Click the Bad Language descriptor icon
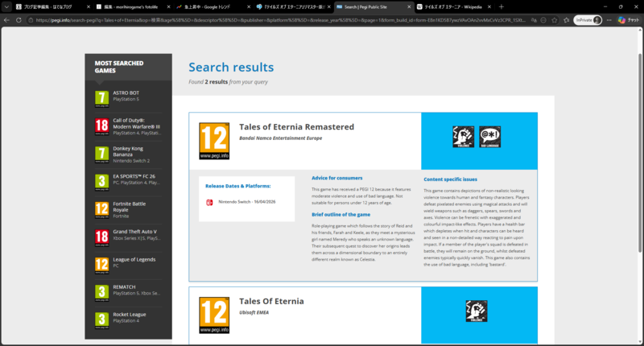The image size is (644, 346). point(489,137)
